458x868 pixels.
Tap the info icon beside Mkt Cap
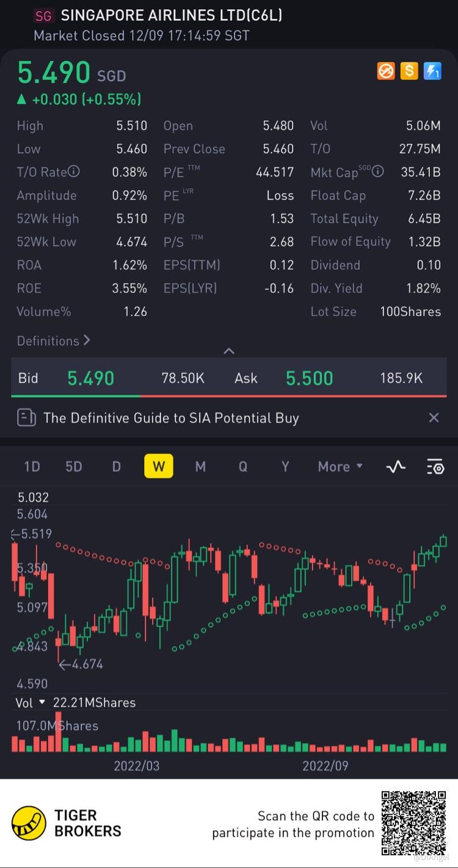[378, 172]
